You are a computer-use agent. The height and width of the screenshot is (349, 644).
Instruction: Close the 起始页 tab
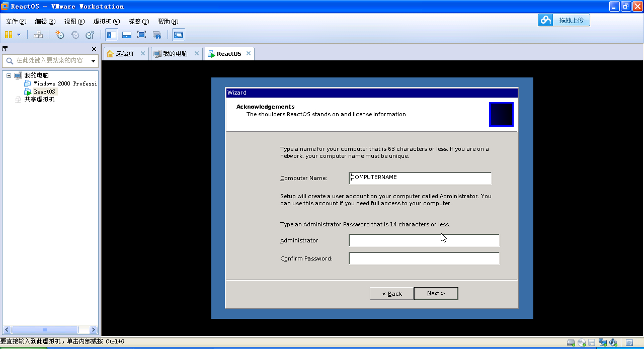point(143,53)
